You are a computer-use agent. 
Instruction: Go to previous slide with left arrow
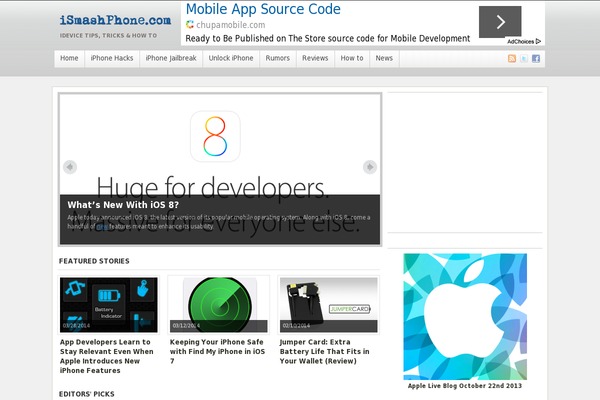(70, 167)
